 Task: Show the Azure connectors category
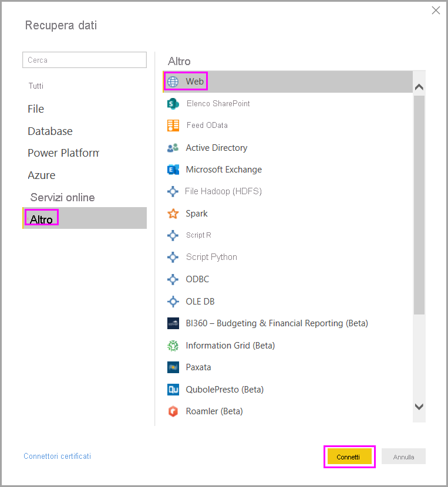(41, 175)
